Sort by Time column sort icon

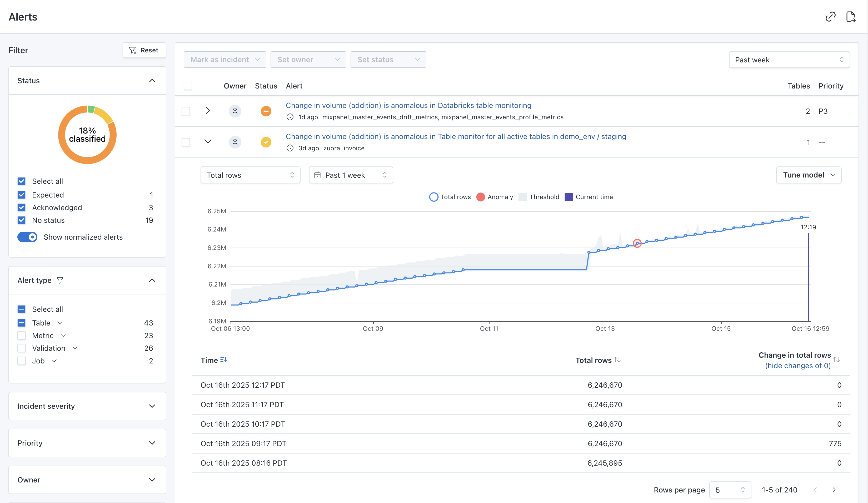click(223, 359)
